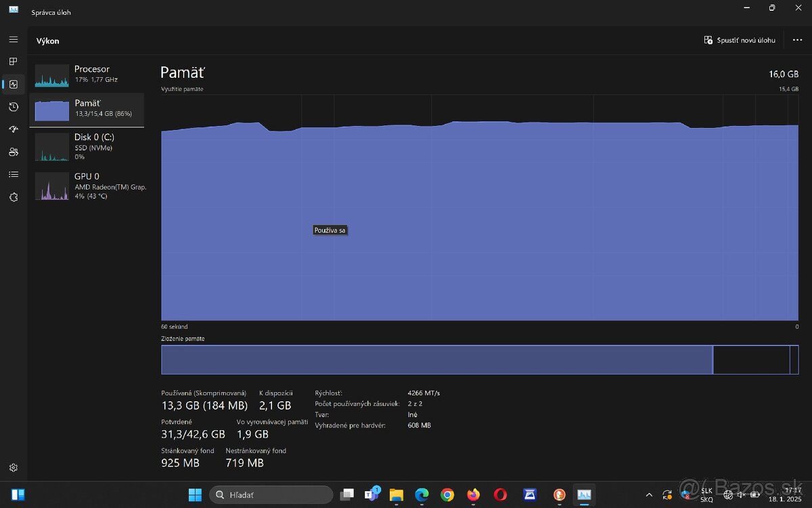Select the Procesor performance item
The height and width of the screenshot is (508, 812).
click(87, 75)
